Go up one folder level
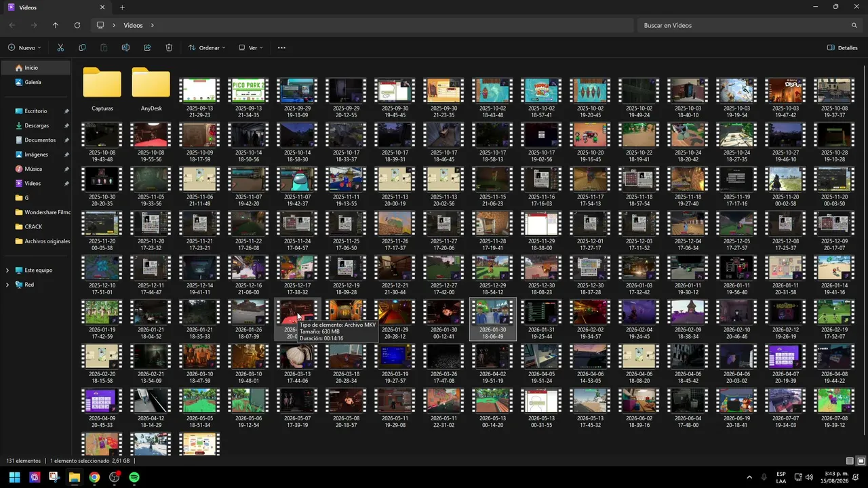Image resolution: width=868 pixels, height=488 pixels. click(x=56, y=25)
